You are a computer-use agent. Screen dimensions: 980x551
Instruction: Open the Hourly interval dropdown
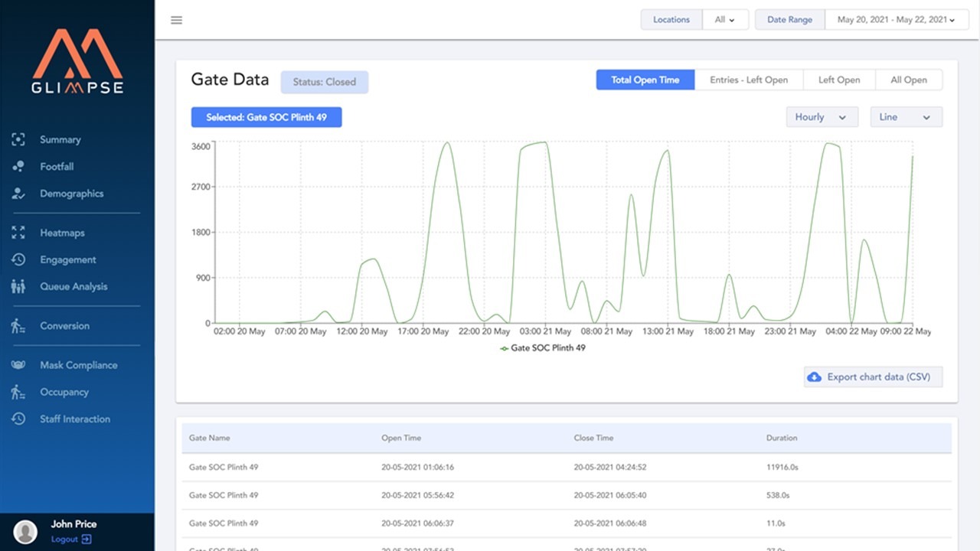tap(822, 116)
